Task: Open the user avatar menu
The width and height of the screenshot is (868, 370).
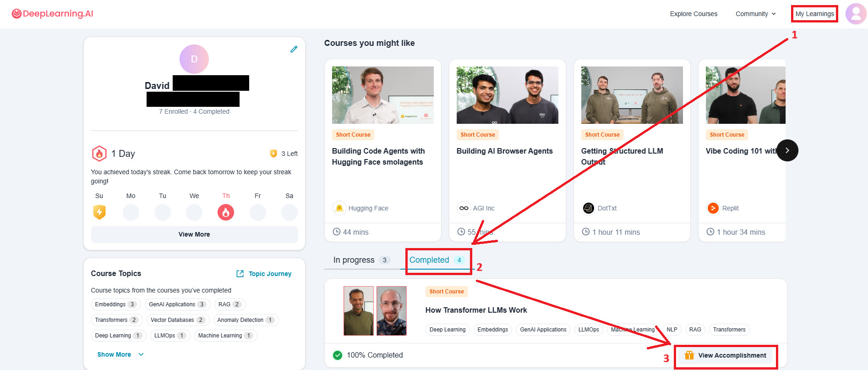Action: tap(856, 14)
